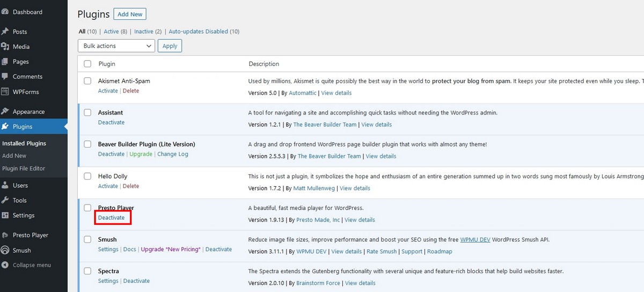Click Smush Upgrade New Pricing link
The width and height of the screenshot is (644, 292).
[171, 249]
